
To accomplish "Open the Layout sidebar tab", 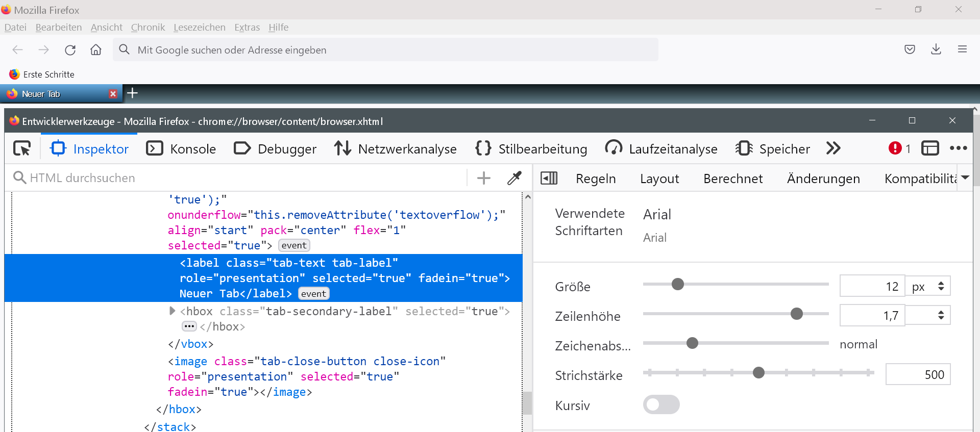I will pyautogui.click(x=659, y=179).
